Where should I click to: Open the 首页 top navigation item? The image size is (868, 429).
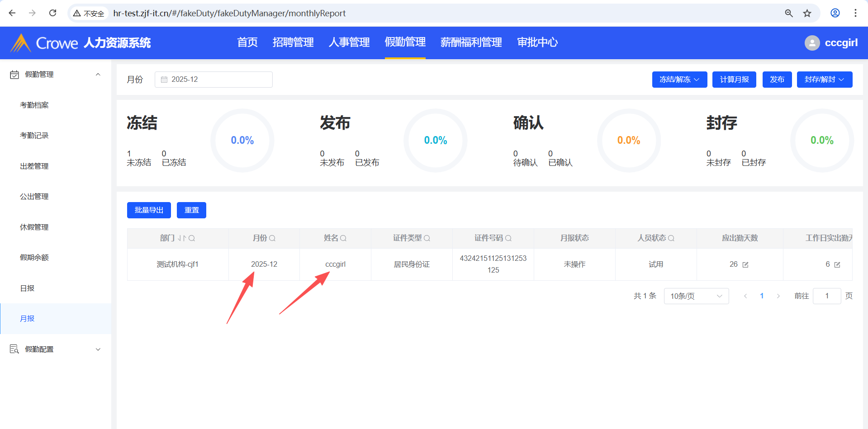coord(247,42)
